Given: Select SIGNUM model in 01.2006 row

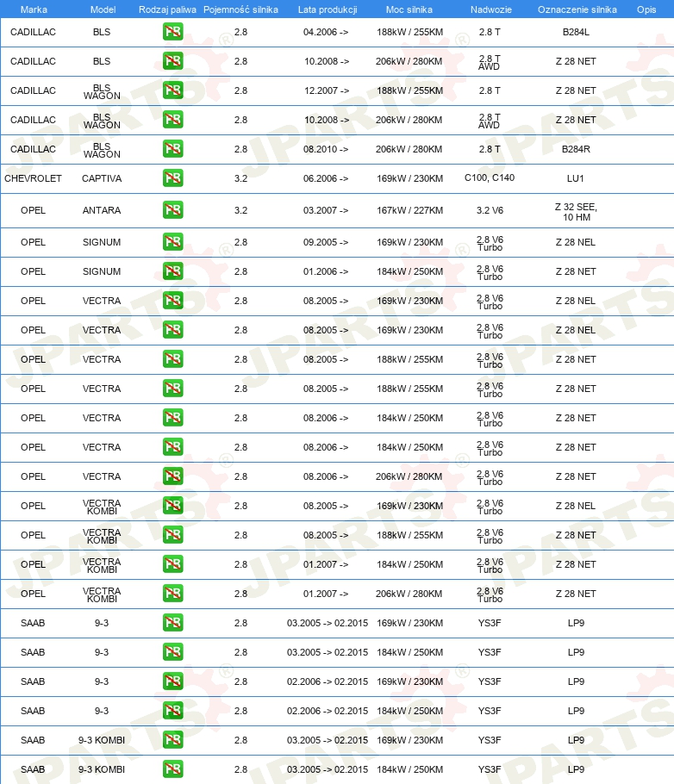Looking at the screenshot, I should point(102,271).
